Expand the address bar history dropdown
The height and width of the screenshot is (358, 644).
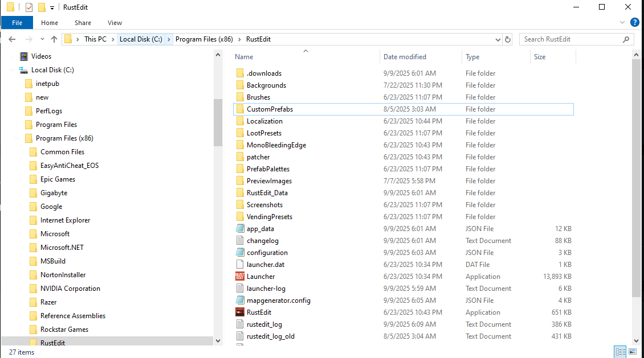point(499,39)
